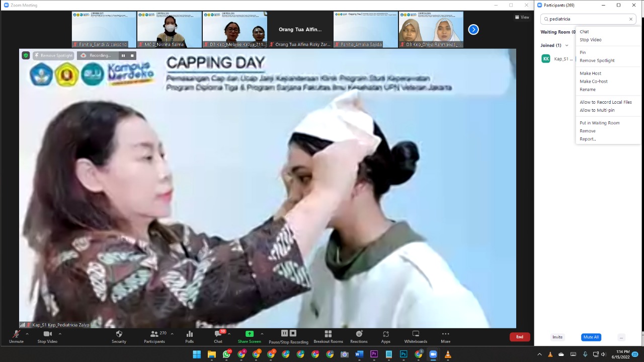Click the green Share Screen icon
Viewport: 644px width, 362px height.
click(x=249, y=334)
